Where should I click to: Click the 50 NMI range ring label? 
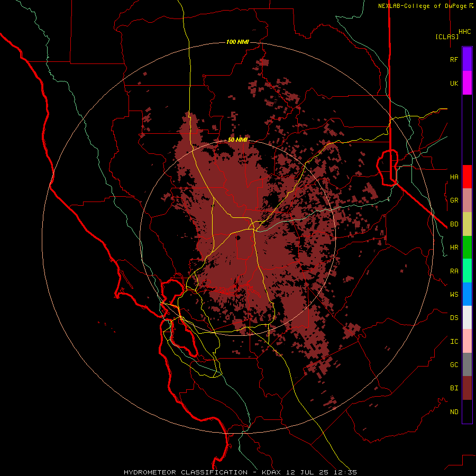pos(237,140)
